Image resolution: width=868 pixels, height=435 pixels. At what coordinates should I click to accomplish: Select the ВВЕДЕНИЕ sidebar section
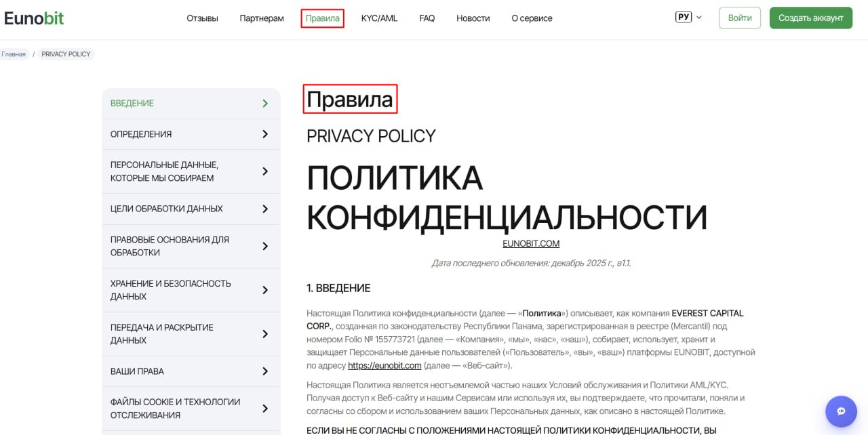191,104
